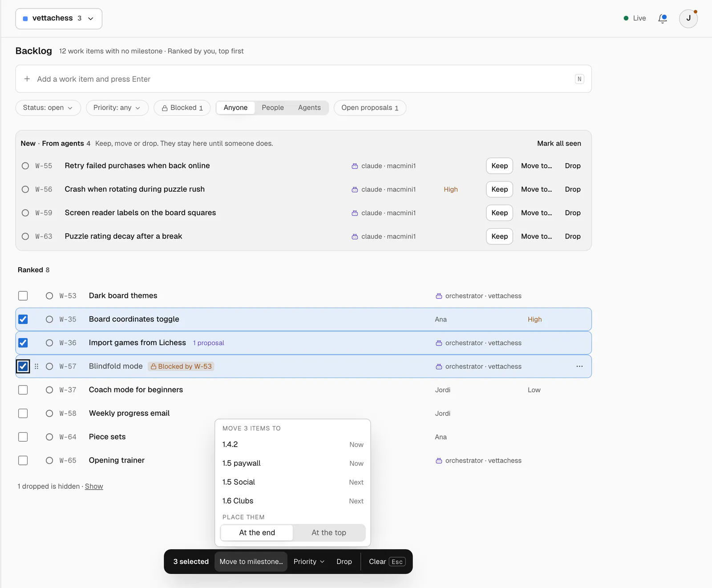Open Move to… for W-55 row

tap(536, 166)
